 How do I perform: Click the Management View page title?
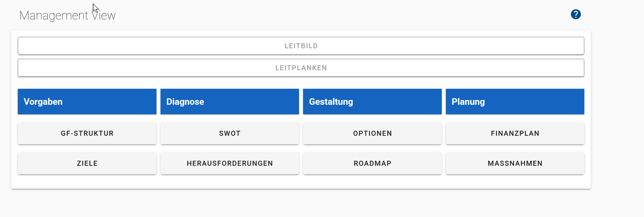[67, 15]
